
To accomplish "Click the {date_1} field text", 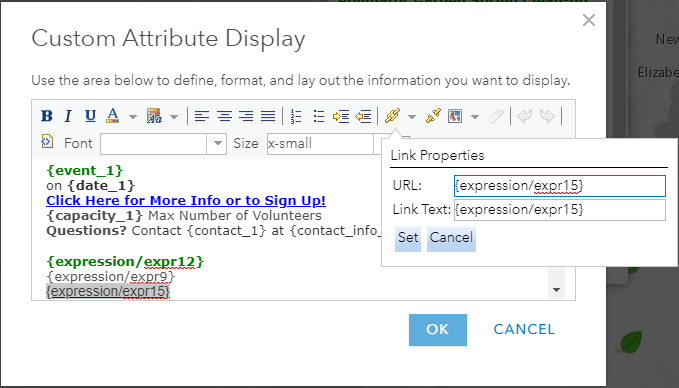I will click(x=101, y=186).
